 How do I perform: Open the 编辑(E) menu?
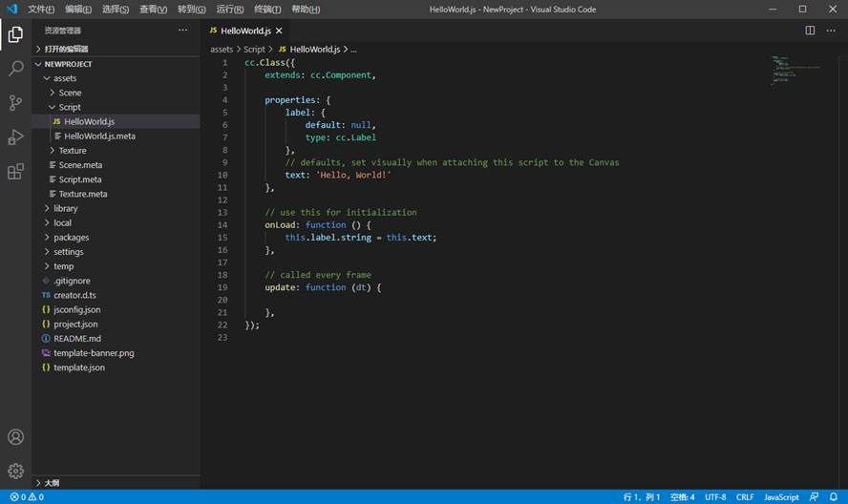(78, 10)
